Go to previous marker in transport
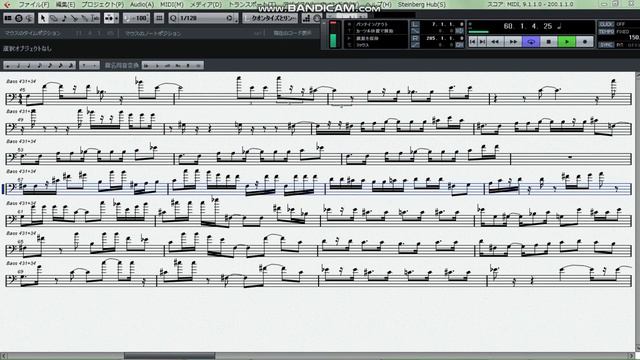The height and width of the screenshot is (360, 640). click(473, 42)
